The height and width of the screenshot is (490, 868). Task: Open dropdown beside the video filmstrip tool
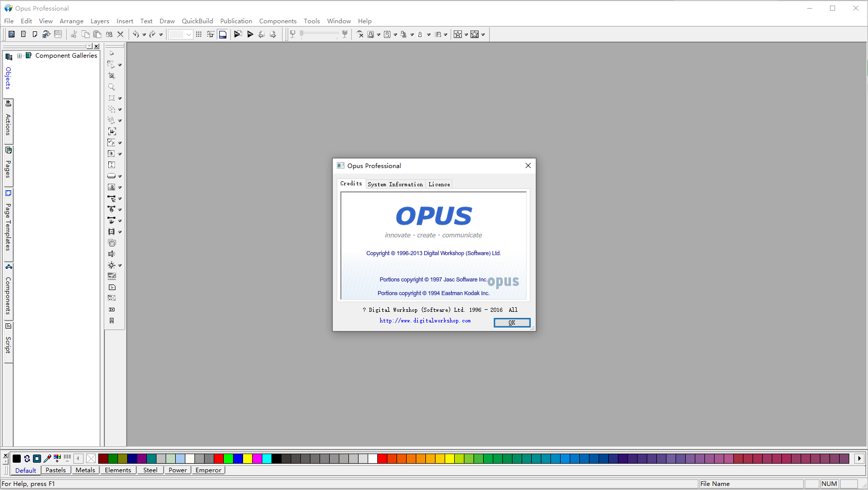point(120,232)
